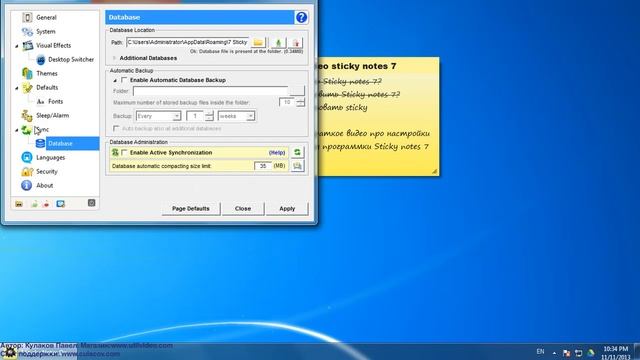Click the compacting size limit field
640x360 pixels.
[263, 166]
